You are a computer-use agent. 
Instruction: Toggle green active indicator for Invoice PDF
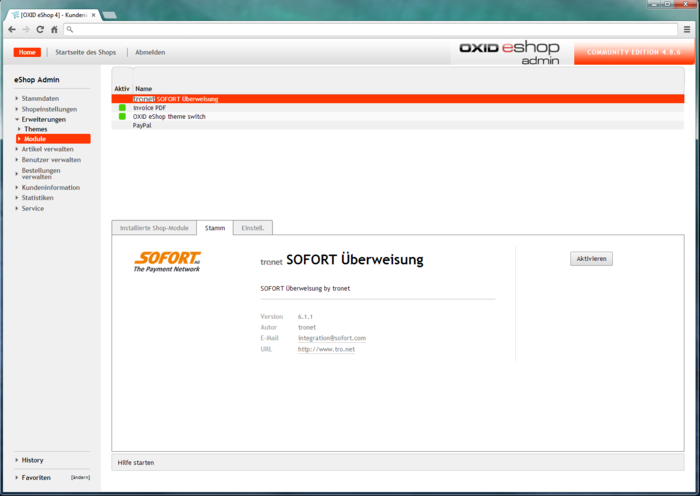pos(122,108)
